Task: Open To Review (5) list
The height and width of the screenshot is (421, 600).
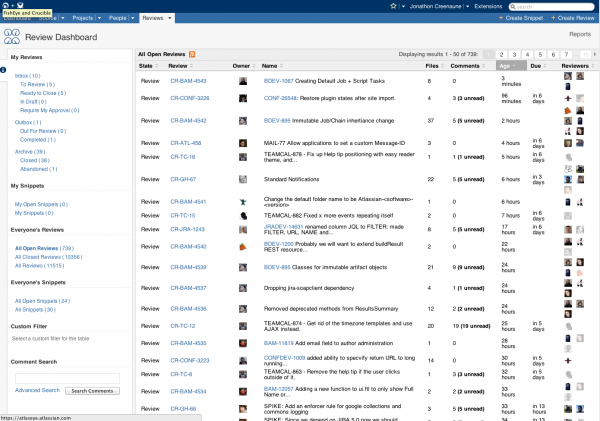Action: [x=38, y=84]
